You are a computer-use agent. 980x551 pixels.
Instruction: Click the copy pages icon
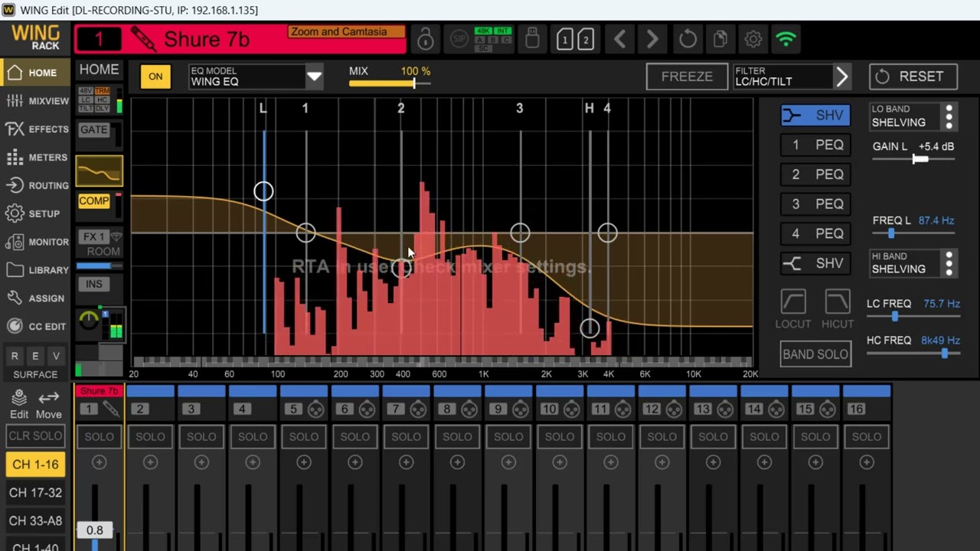[720, 39]
